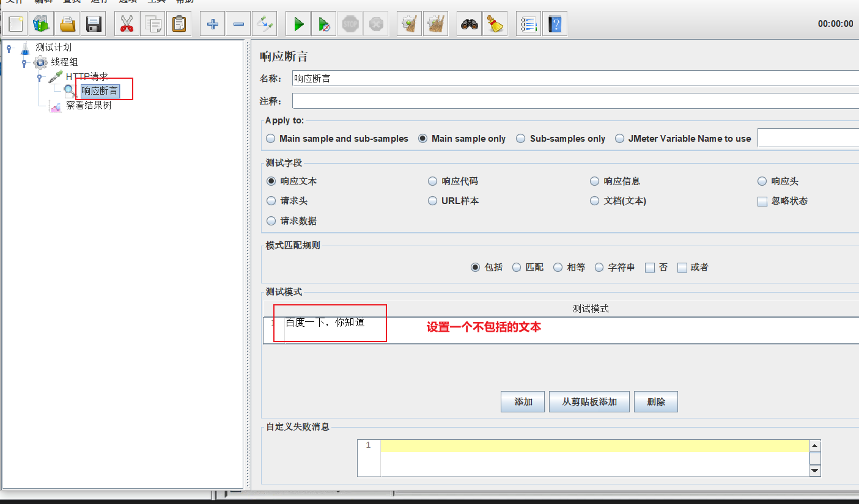Focus the 名称 input field

click(575, 78)
